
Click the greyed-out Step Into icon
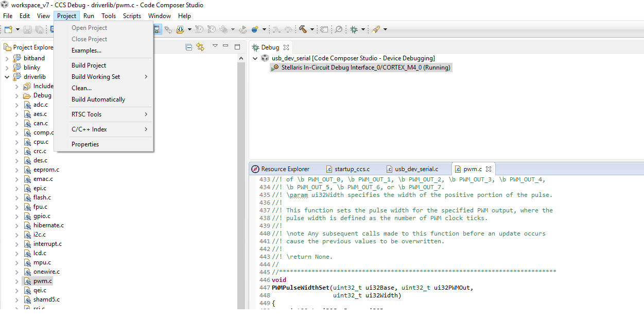click(277, 29)
